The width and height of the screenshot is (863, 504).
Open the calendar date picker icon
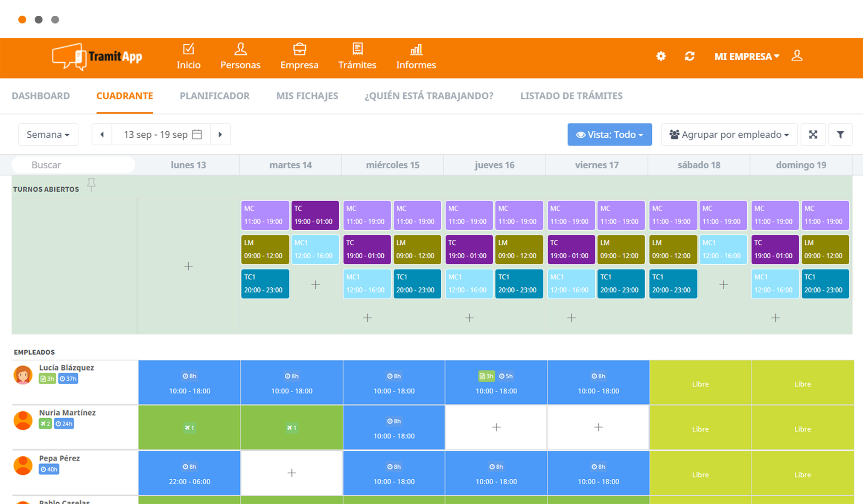pyautogui.click(x=197, y=134)
